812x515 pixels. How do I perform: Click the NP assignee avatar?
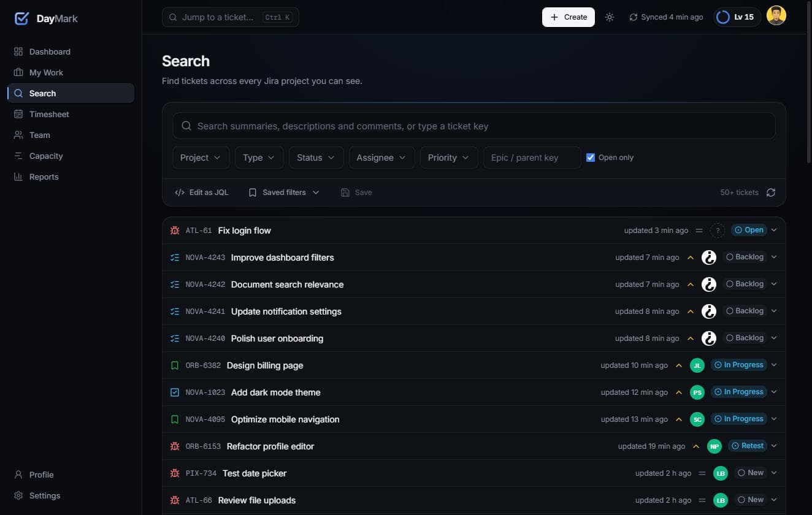point(714,446)
